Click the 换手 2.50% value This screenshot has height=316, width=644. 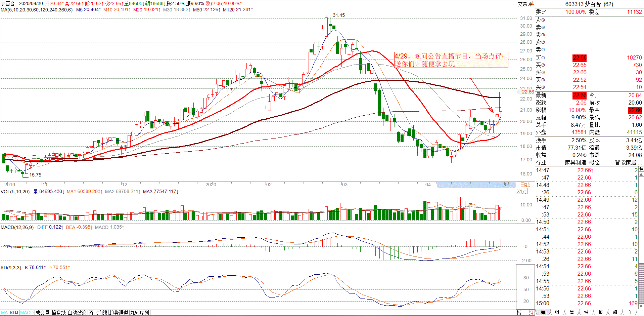coord(579,140)
